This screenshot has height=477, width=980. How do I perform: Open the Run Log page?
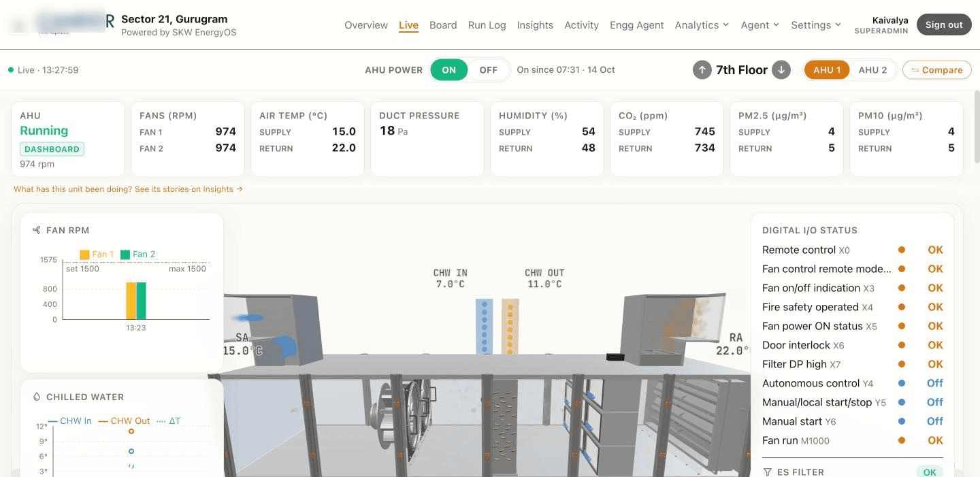487,25
